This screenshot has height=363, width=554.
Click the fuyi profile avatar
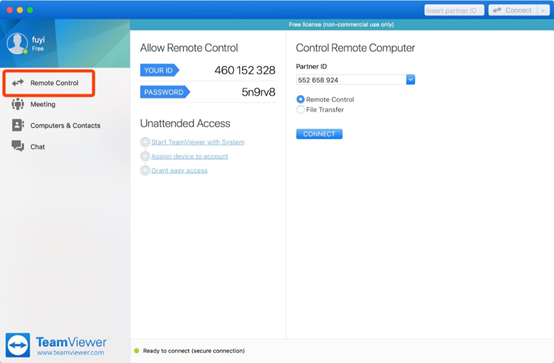[x=17, y=43]
